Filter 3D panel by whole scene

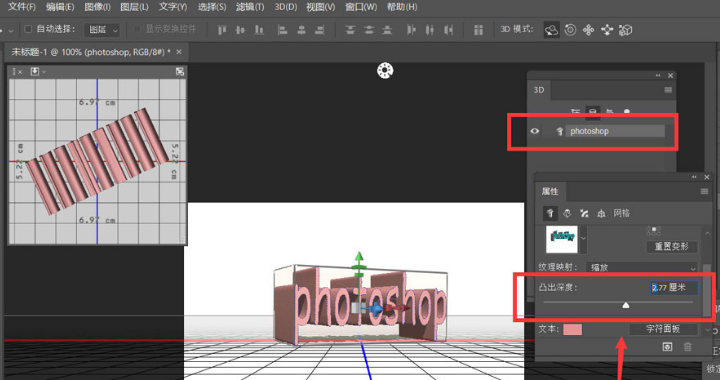click(575, 112)
